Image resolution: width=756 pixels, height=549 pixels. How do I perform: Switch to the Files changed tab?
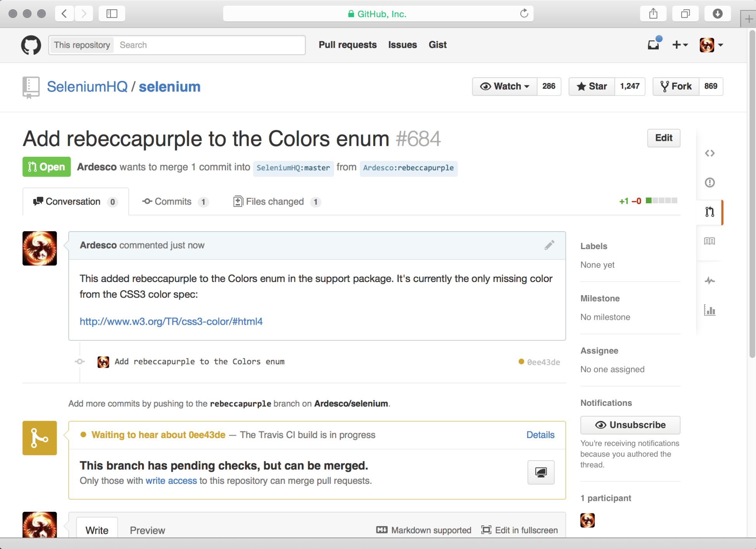pos(277,202)
